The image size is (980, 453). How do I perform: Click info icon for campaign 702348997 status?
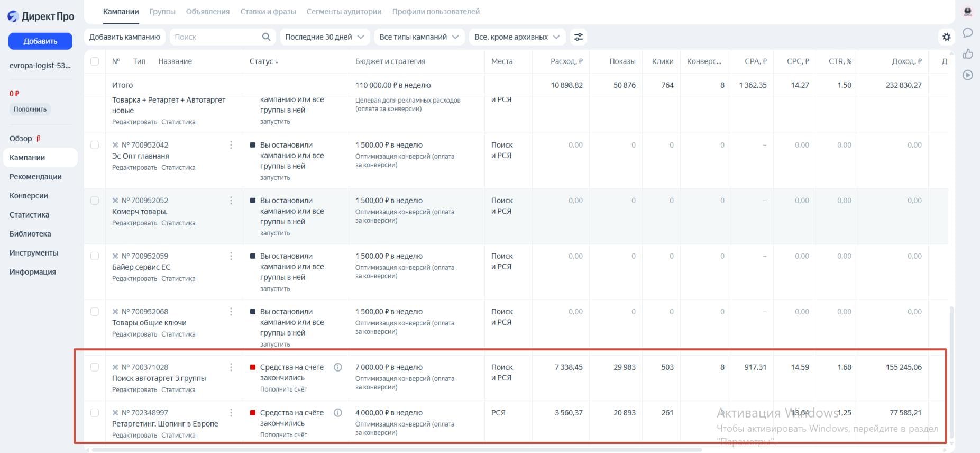(338, 413)
